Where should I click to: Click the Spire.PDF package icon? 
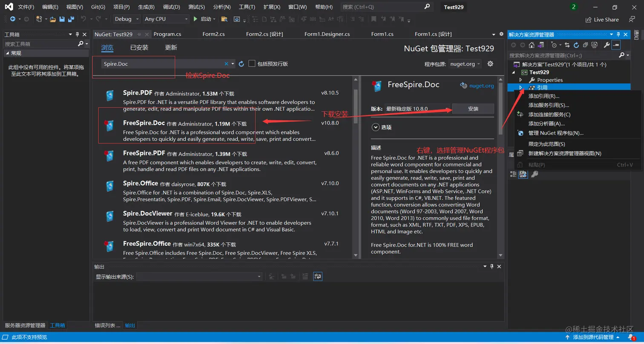click(x=110, y=95)
